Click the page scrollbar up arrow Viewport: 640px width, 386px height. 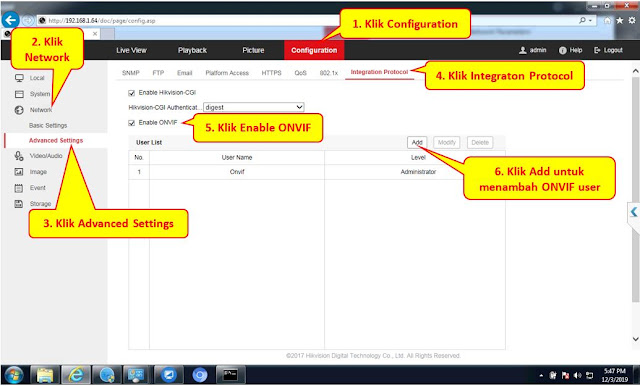tap(635, 71)
